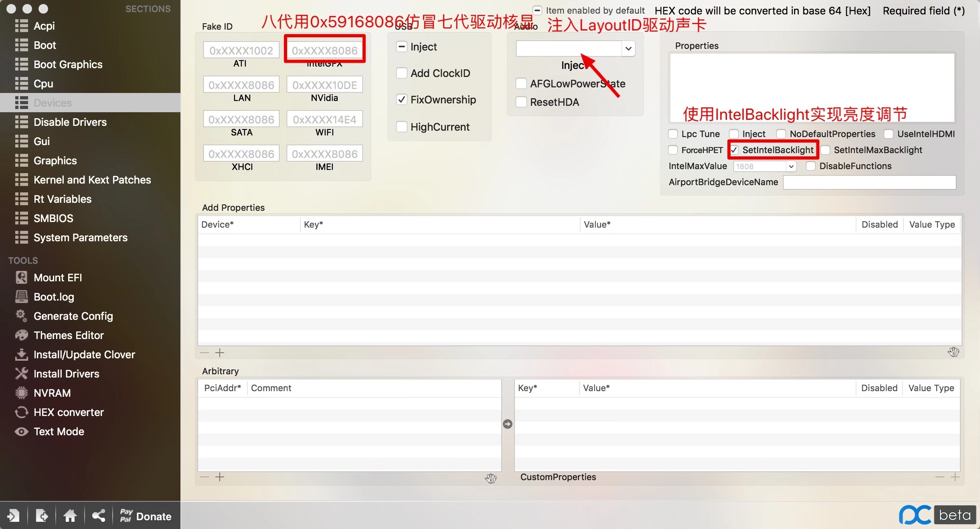Enable UseIntelHDMI checkbox
This screenshot has width=980, height=529.
[889, 134]
